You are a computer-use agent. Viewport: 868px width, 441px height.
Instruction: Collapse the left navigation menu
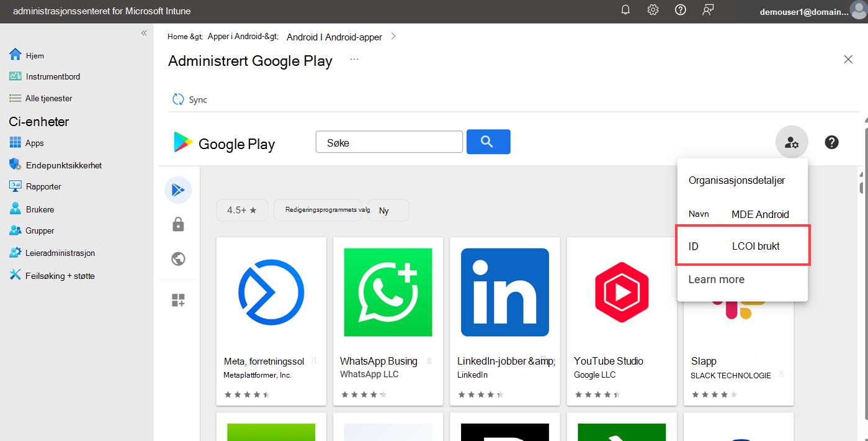[143, 33]
